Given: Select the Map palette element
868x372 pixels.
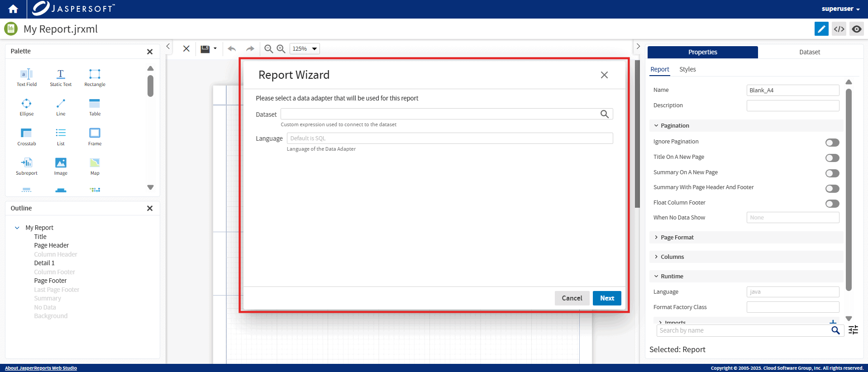Looking at the screenshot, I should tap(95, 165).
